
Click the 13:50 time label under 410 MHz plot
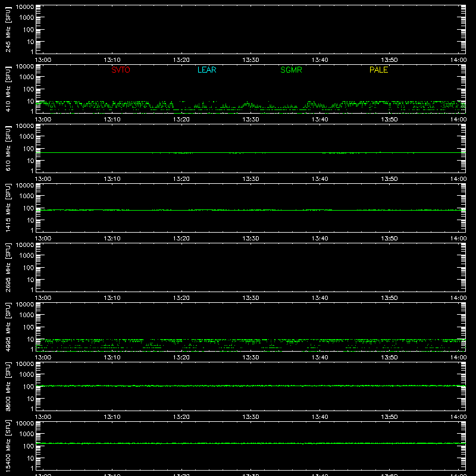coord(389,120)
